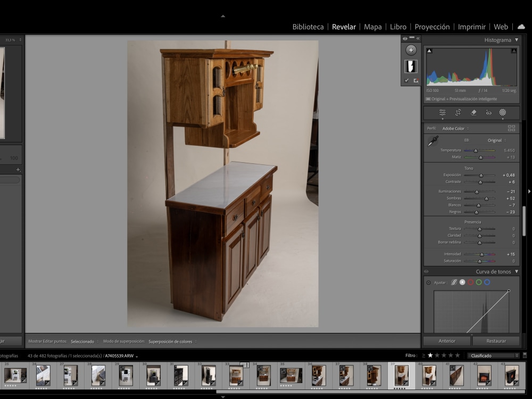Viewport: 532px width, 399px height.
Task: Toggle show overlay checkbox in Masks panel
Action: [x=406, y=80]
